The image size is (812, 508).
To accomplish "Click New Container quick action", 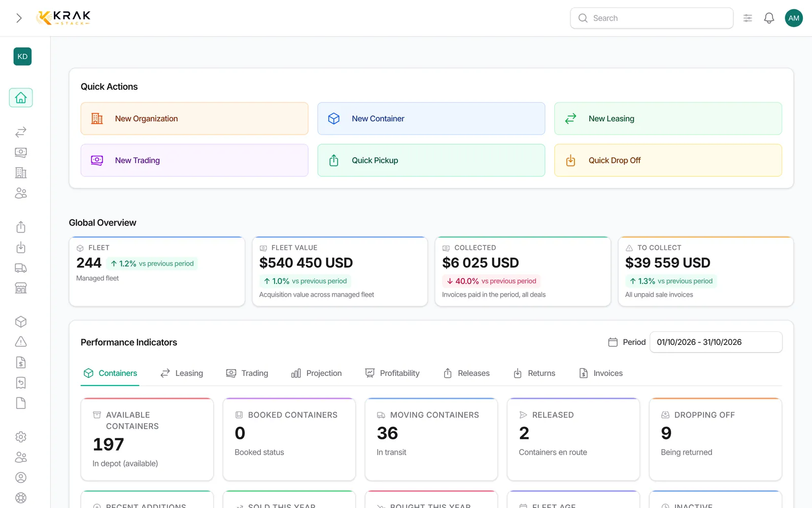I will (431, 118).
